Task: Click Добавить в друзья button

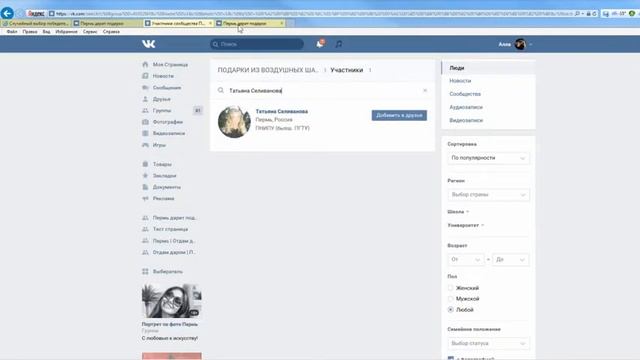Action: (x=399, y=115)
